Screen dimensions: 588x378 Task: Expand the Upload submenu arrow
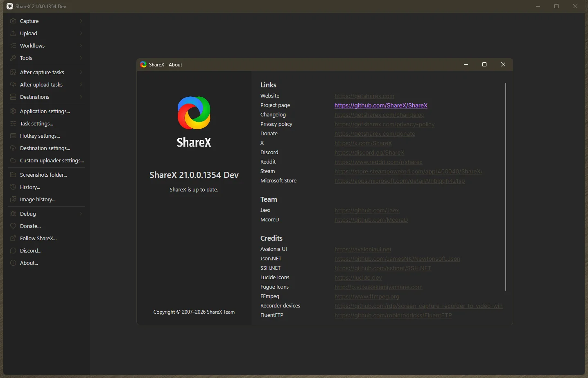point(81,33)
